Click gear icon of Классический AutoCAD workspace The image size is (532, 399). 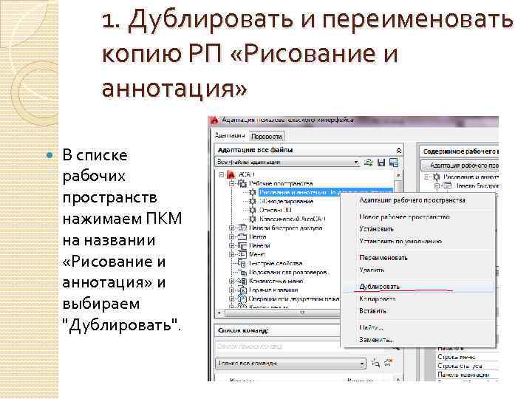(253, 219)
